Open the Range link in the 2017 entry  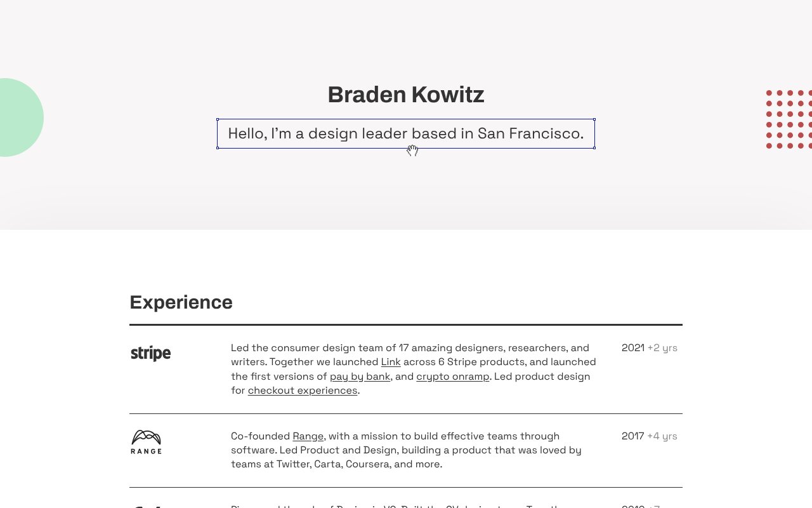[308, 436]
